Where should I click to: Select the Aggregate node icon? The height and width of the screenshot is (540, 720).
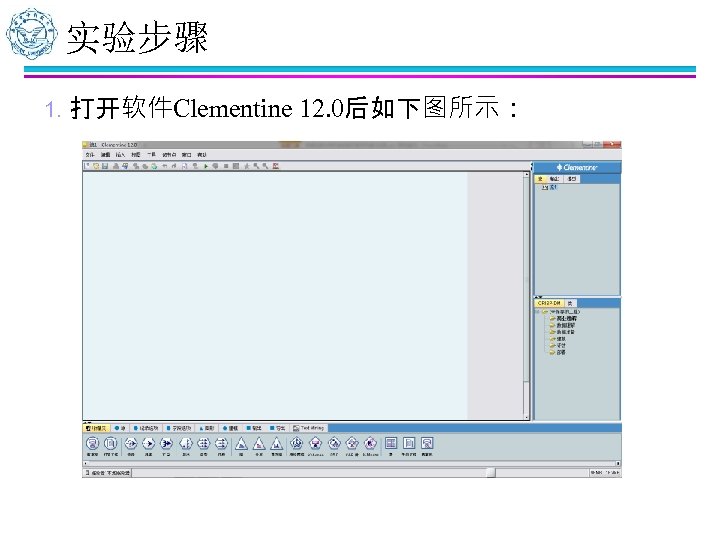[x=166, y=444]
